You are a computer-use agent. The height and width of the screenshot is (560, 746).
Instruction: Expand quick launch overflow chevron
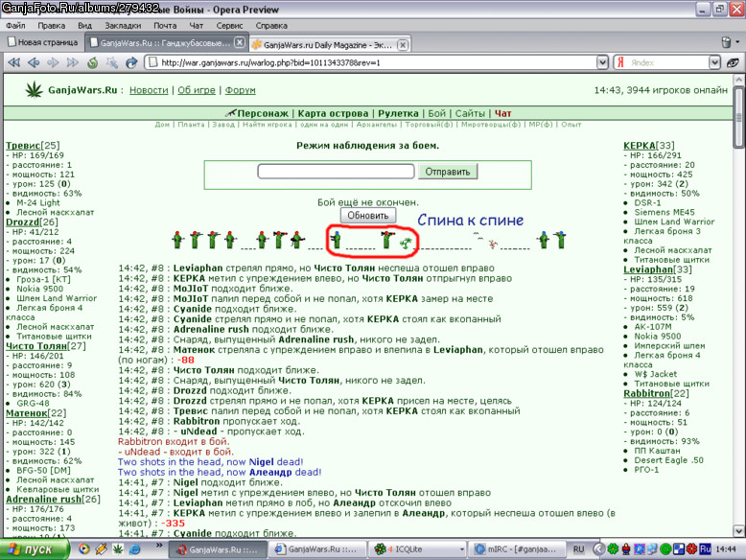159,546
